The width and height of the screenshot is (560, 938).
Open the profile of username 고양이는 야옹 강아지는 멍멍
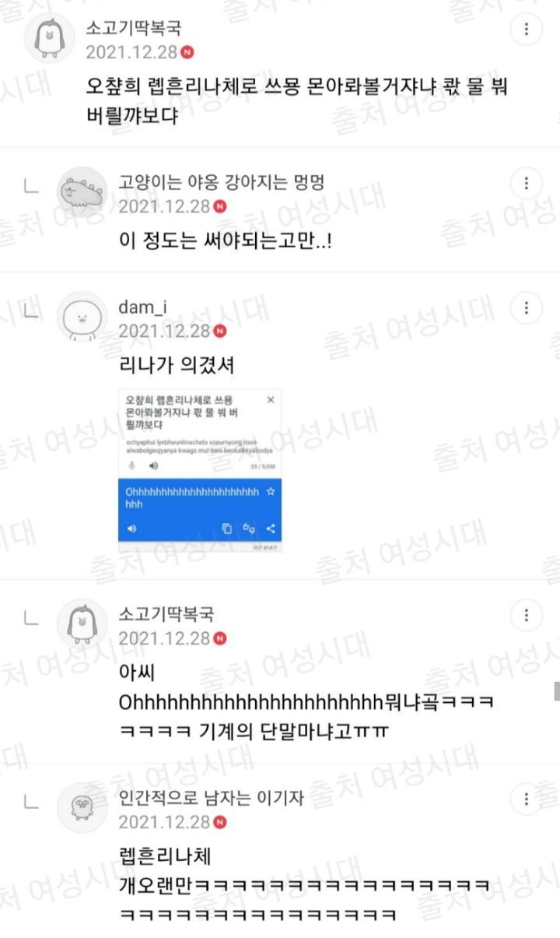pyautogui.click(x=221, y=183)
